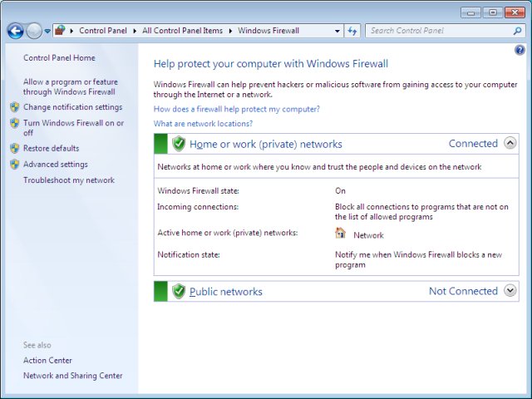532x399 pixels.
Task: Click the Back navigation arrow button
Action: (16, 32)
